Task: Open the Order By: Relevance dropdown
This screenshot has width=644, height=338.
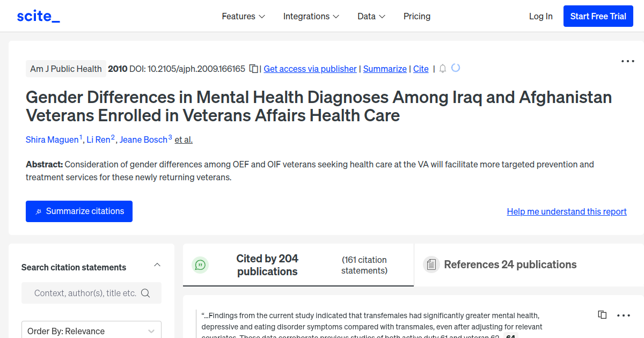Action: point(91,331)
